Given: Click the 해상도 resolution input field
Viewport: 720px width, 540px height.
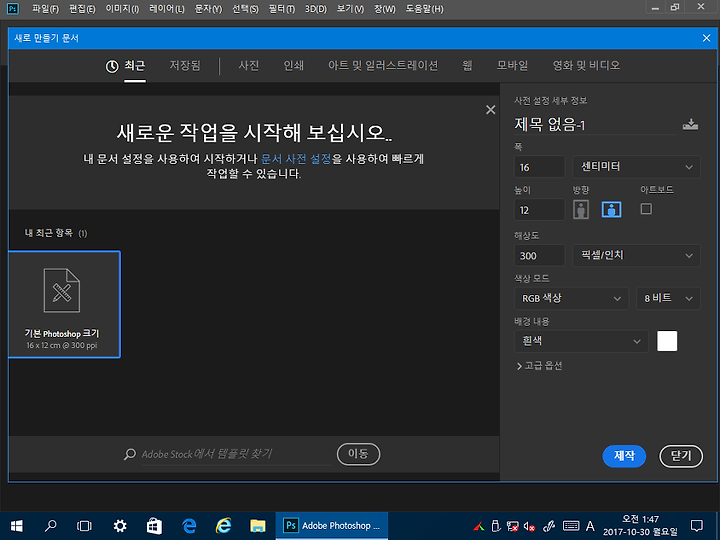Looking at the screenshot, I should tap(539, 255).
